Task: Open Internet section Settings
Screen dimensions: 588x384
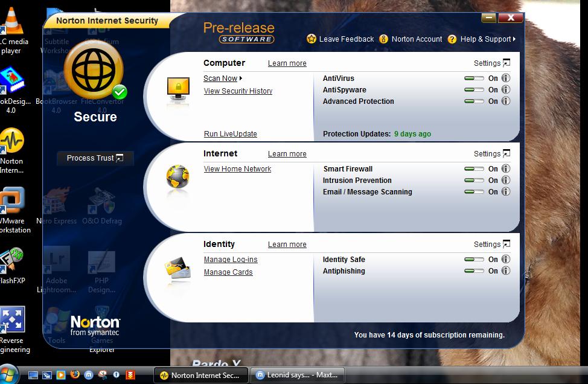Action: pyautogui.click(x=491, y=154)
